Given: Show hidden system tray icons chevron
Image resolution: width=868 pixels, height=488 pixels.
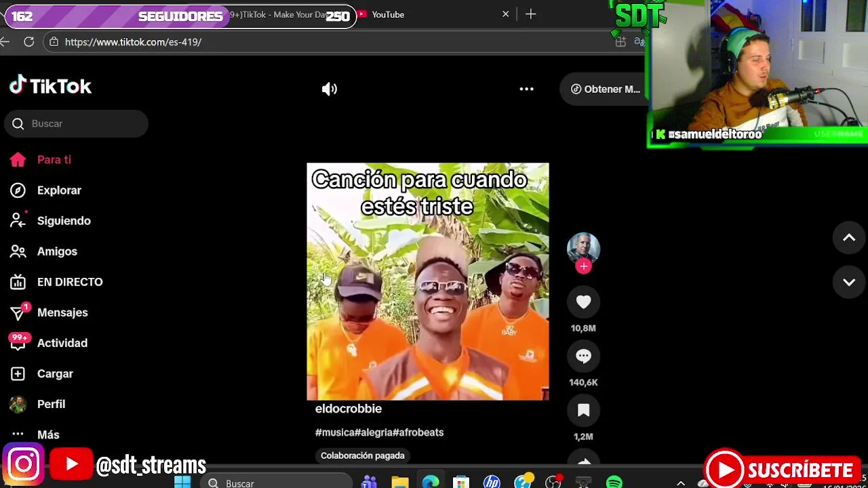Looking at the screenshot, I should tap(681, 483).
